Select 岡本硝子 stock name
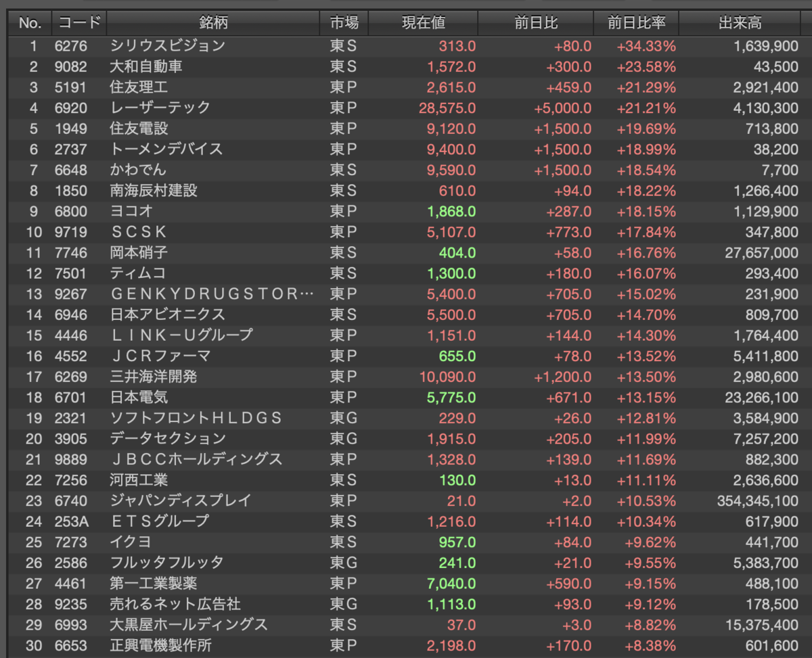This screenshot has width=812, height=658. point(139,252)
